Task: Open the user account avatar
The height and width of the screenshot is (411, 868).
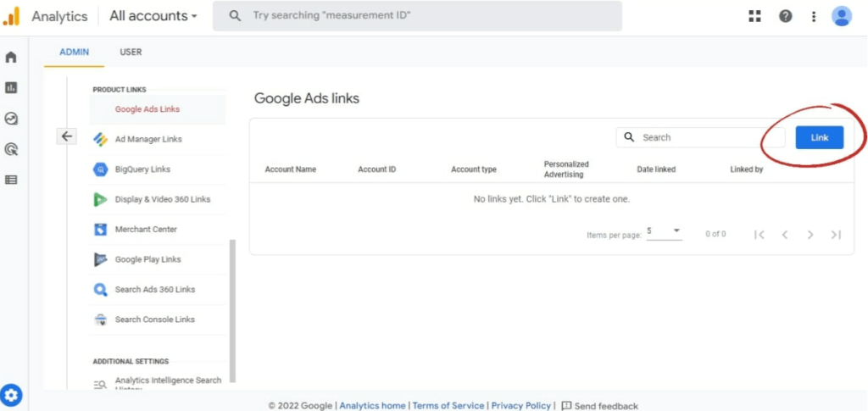Action: [842, 16]
